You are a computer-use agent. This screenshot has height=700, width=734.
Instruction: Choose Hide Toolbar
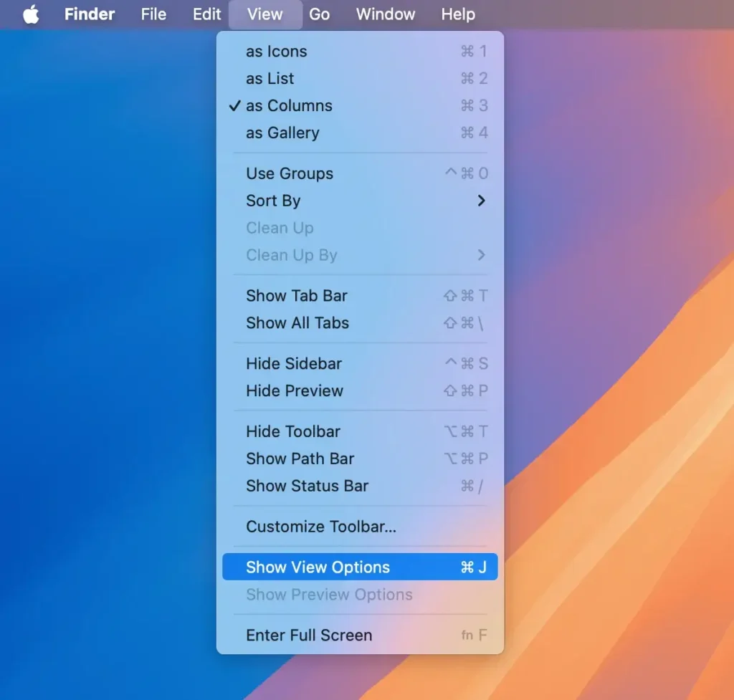(360, 431)
